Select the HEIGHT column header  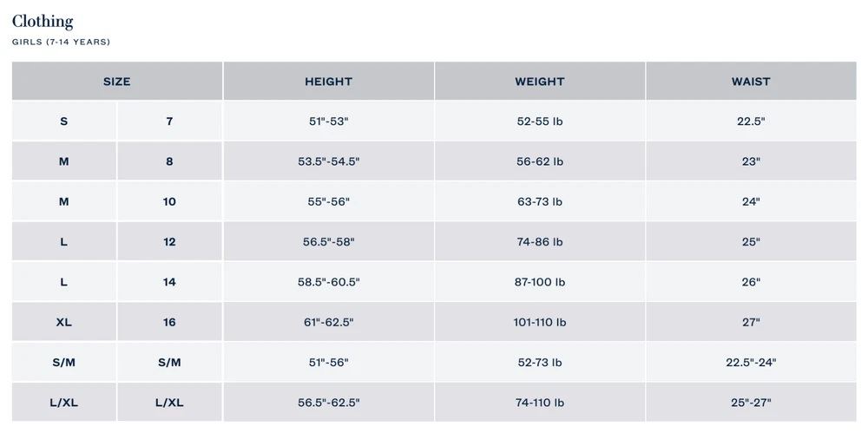point(328,82)
